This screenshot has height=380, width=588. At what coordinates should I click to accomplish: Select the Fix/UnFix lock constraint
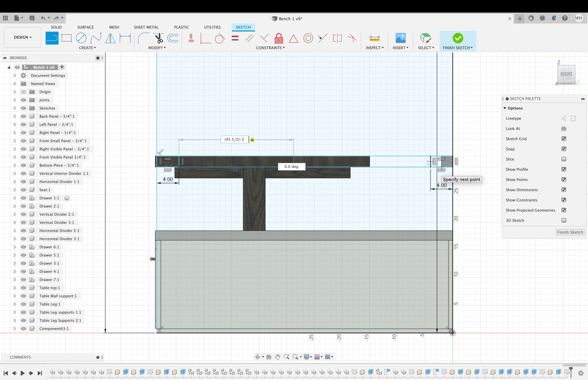[279, 38]
